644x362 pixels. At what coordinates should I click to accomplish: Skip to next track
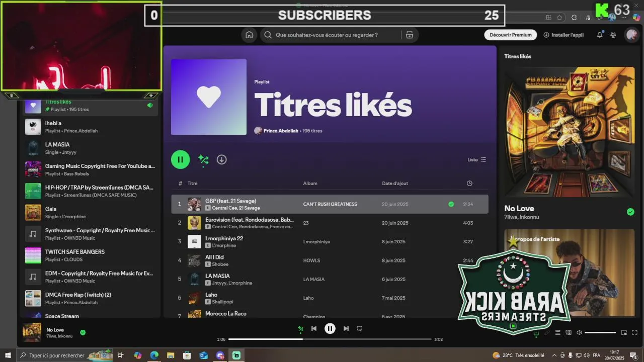coord(346,328)
